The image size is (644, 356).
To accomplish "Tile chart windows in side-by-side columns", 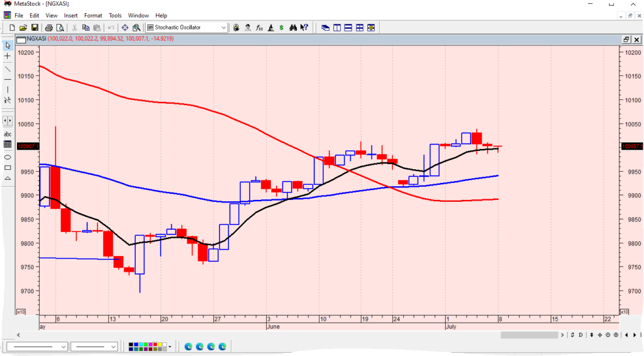I will pos(337,28).
